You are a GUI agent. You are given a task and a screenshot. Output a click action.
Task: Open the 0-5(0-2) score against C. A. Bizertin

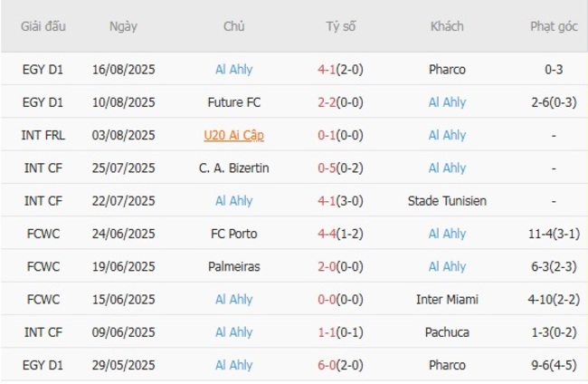click(341, 168)
